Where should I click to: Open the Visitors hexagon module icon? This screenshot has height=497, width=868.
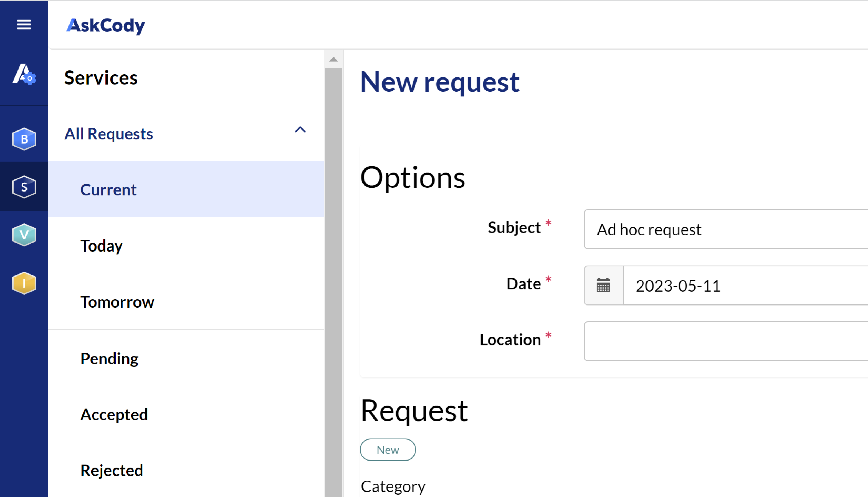coord(24,235)
